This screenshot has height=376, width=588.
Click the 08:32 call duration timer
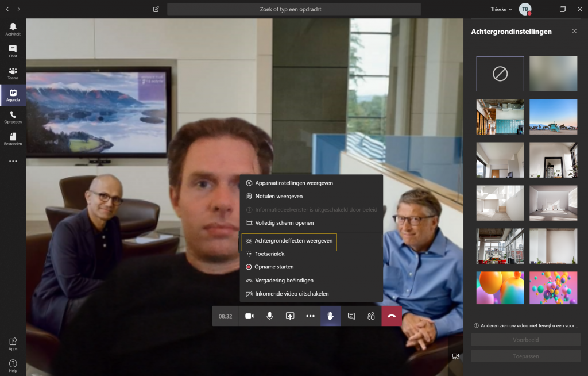pyautogui.click(x=225, y=316)
